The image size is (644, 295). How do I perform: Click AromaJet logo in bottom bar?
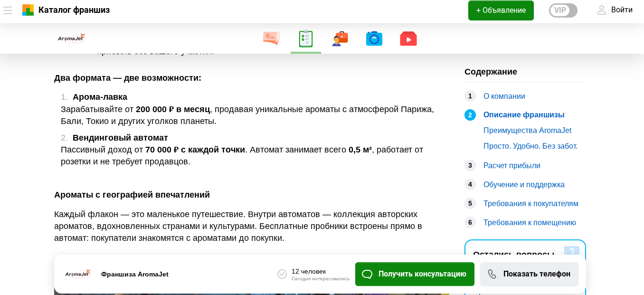click(78, 274)
